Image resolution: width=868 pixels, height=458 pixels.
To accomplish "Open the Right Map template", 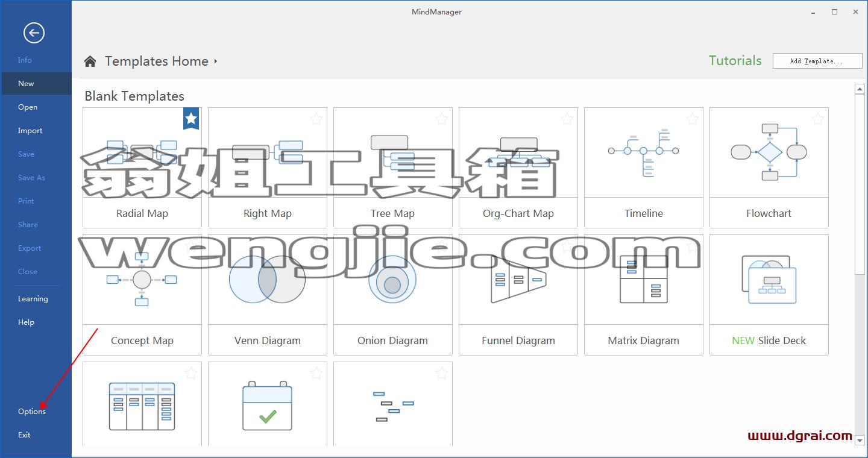I will 268,168.
